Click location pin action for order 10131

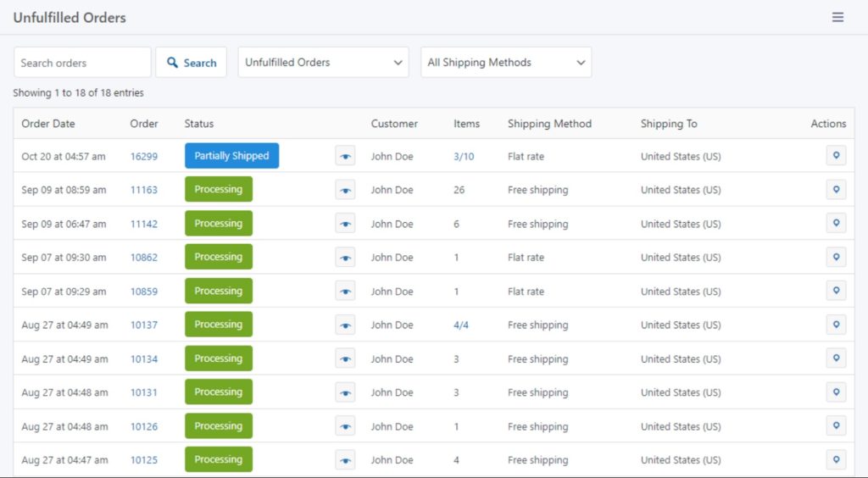pyautogui.click(x=836, y=392)
